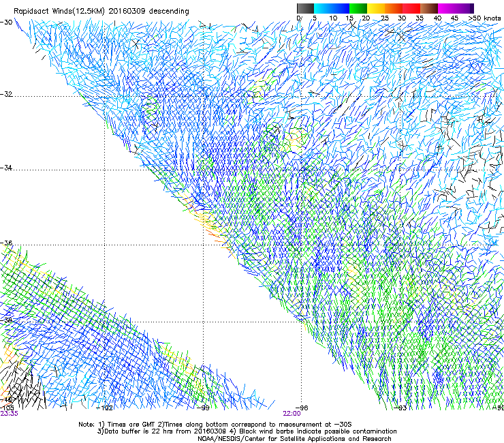Screen dimensions: 504x443
Task: Click the '-93' longitude label
Action: [x=400, y=408]
